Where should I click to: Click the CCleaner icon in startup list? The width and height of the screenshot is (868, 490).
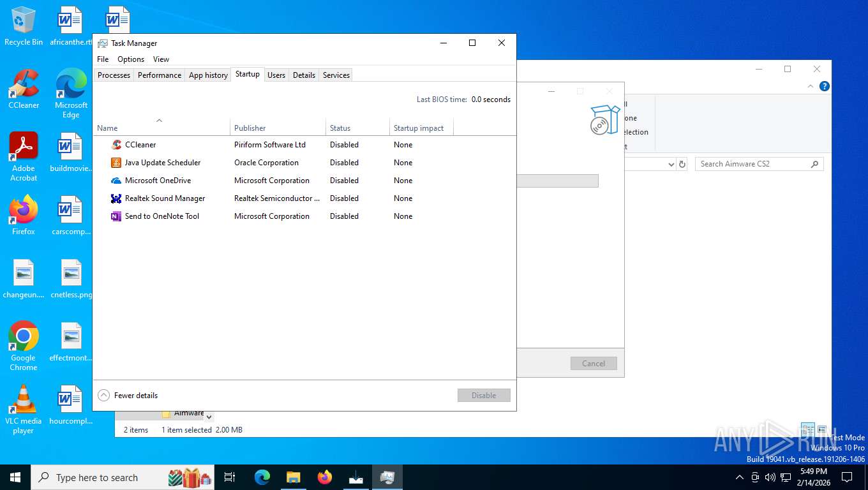[116, 145]
